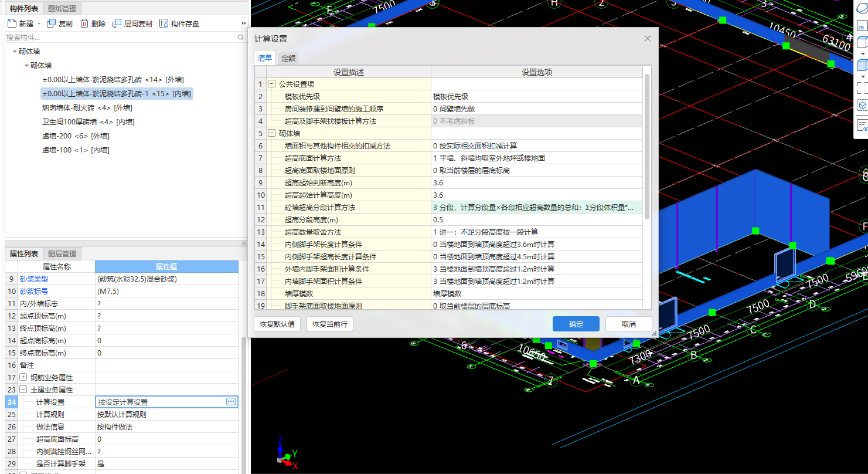Switch to the 图层管理 tab
This screenshot has width=868, height=474.
(x=62, y=254)
